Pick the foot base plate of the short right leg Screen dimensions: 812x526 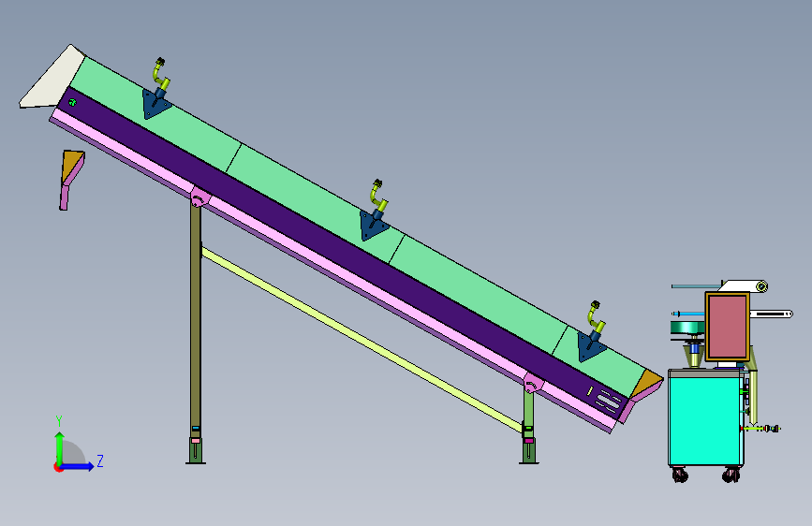(529, 462)
